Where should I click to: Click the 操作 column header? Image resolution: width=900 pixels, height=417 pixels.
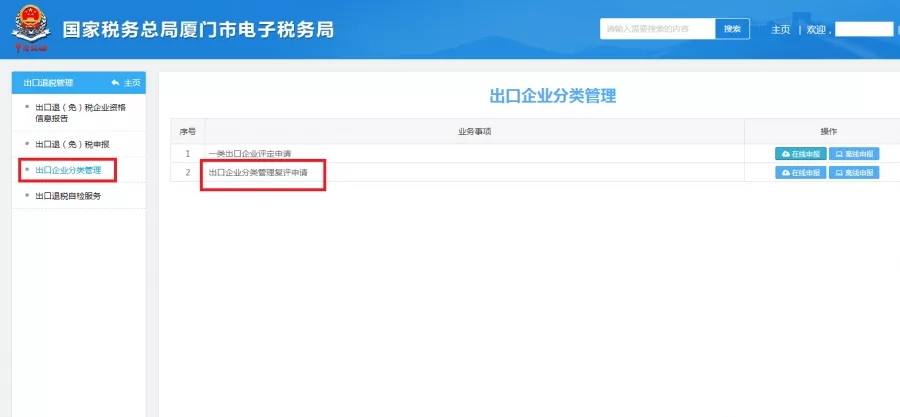point(828,131)
